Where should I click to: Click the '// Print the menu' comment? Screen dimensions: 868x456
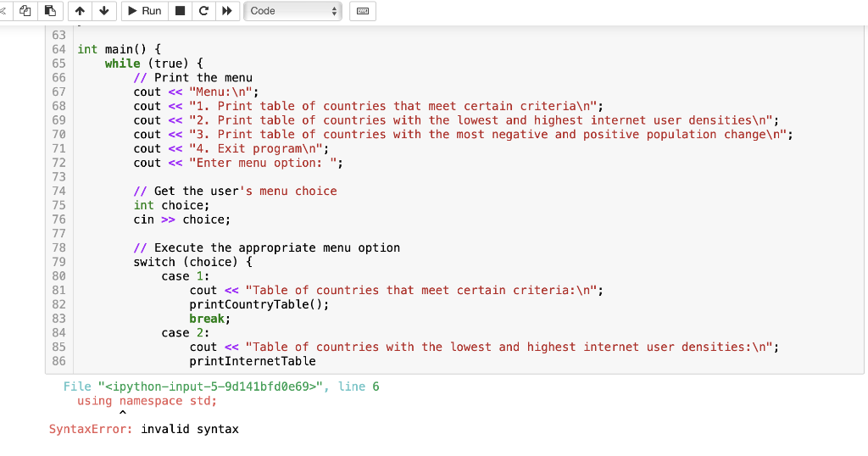(192, 78)
